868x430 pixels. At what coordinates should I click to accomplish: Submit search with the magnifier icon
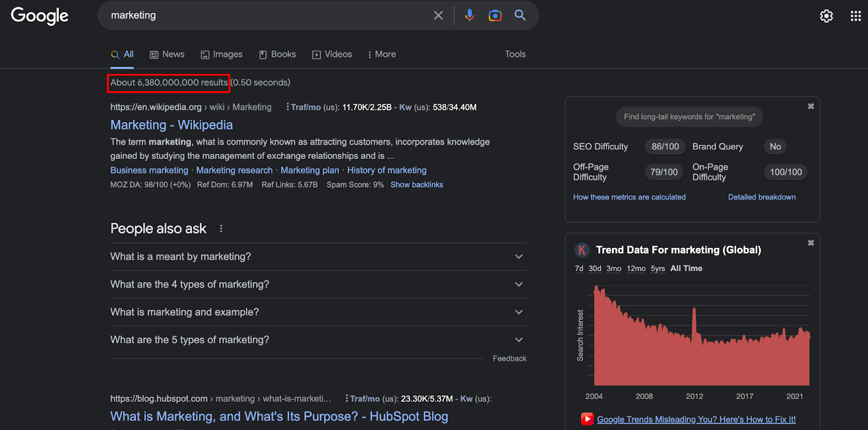[x=520, y=15]
